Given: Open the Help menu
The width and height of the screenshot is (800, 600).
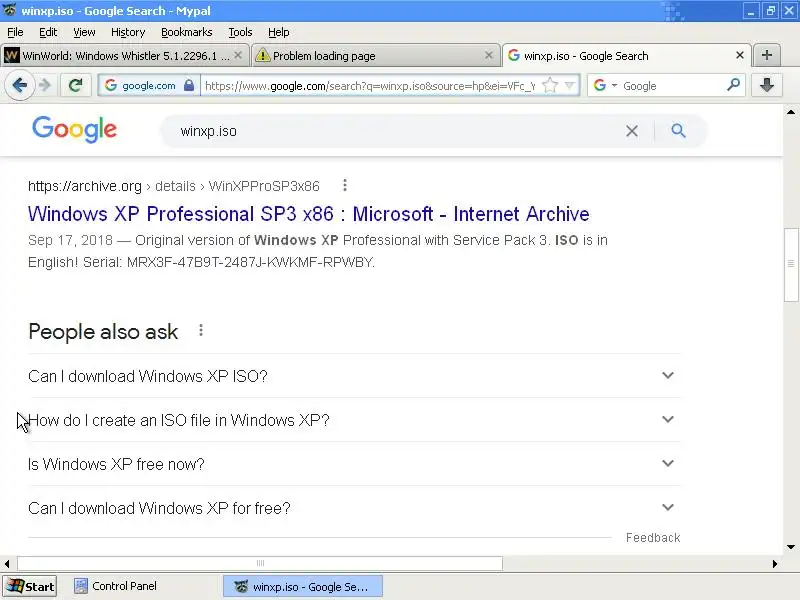Looking at the screenshot, I should pyautogui.click(x=279, y=32).
